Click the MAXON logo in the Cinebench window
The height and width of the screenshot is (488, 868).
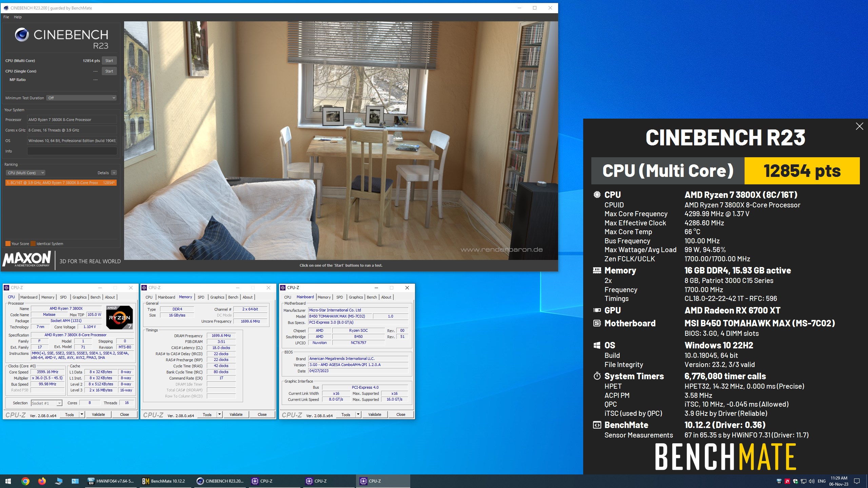[x=27, y=259]
